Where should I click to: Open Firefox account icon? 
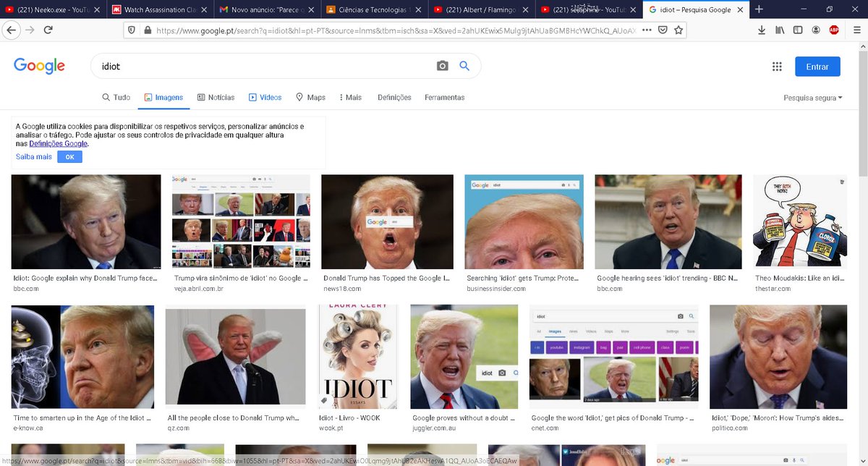tap(816, 30)
